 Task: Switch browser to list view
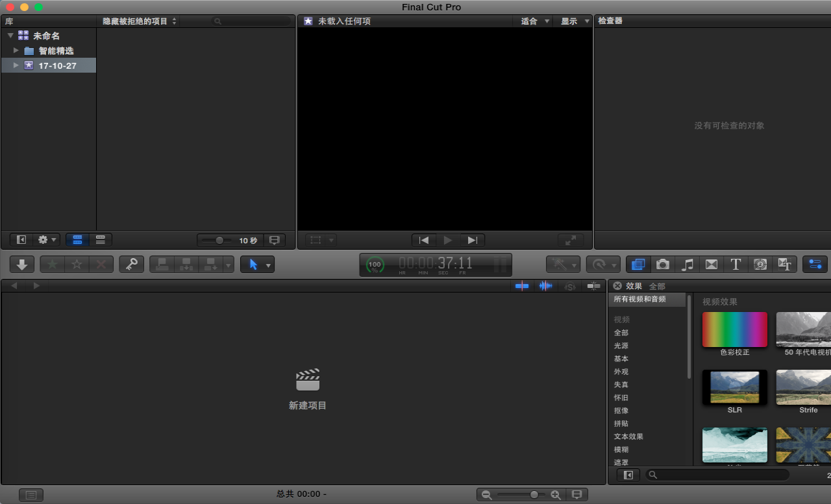click(101, 240)
